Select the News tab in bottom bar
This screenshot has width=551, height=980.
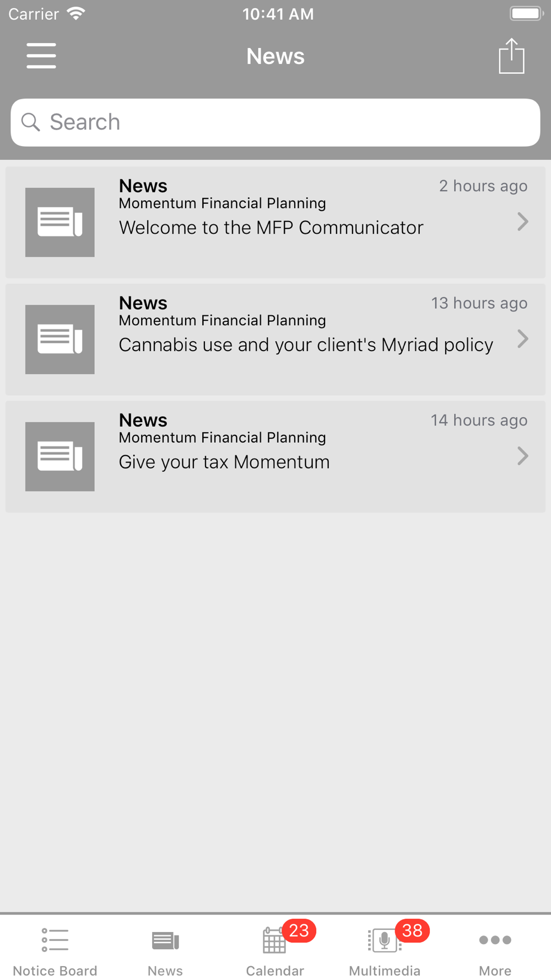[165, 951]
